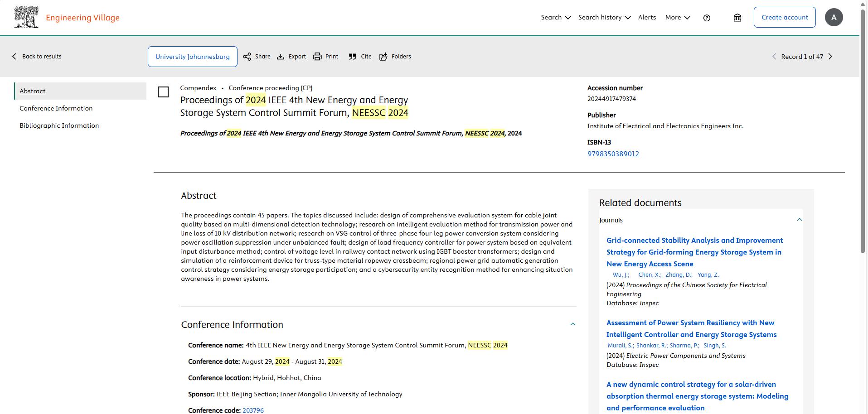
Task: Select the record checkbox beside title
Action: tap(163, 92)
